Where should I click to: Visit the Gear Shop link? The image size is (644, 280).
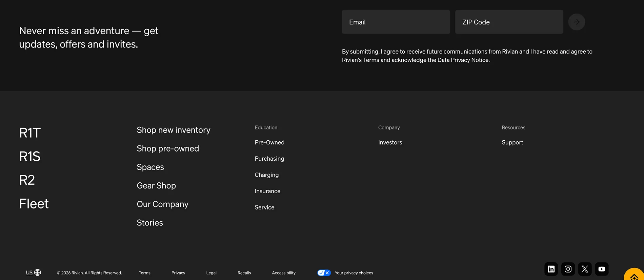coord(156,186)
